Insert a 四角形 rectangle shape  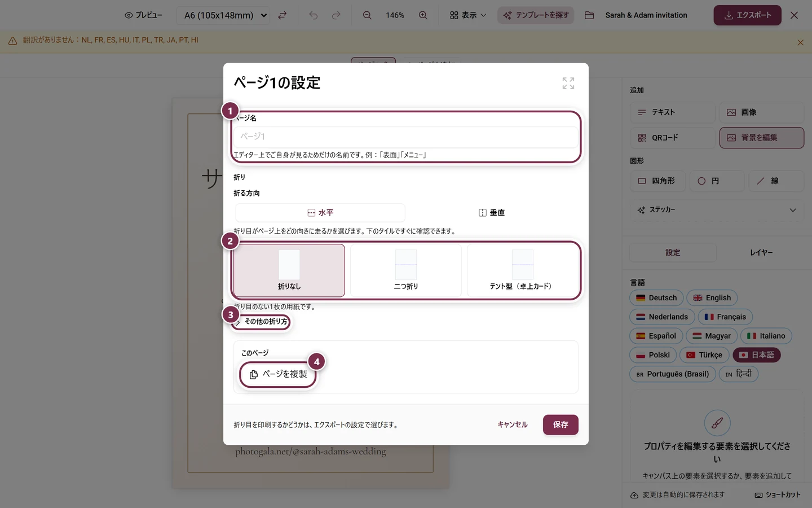tap(657, 181)
